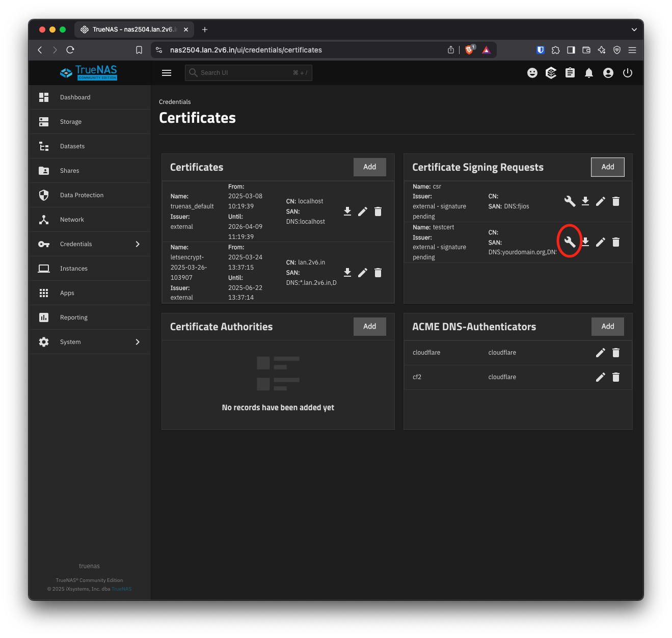Select Shares in the navigation
This screenshot has width=672, height=638.
(90, 171)
